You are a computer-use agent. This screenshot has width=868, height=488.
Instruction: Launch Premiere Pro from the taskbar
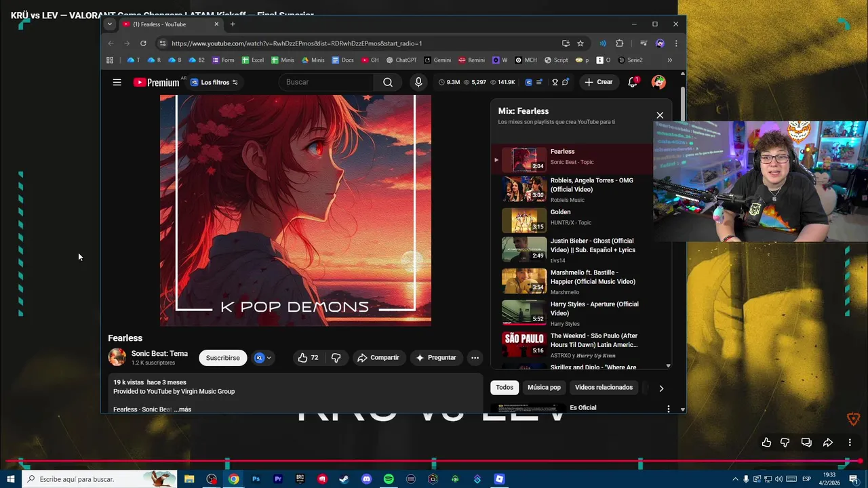pos(278,479)
